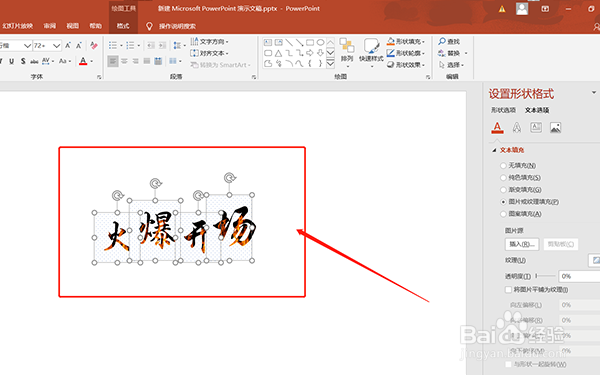Apply strikethrough abc formatting
Viewport: 600px width, 375px height.
(x=34, y=61)
